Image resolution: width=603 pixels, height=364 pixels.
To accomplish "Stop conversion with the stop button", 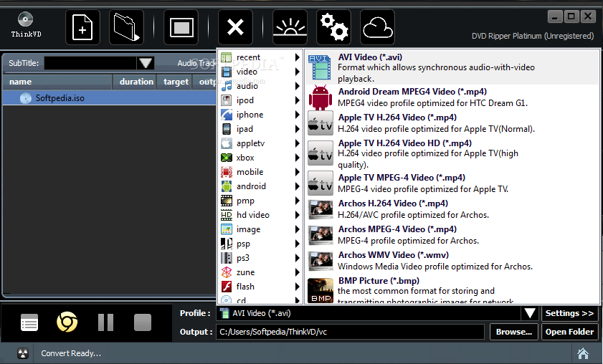I will click(143, 322).
